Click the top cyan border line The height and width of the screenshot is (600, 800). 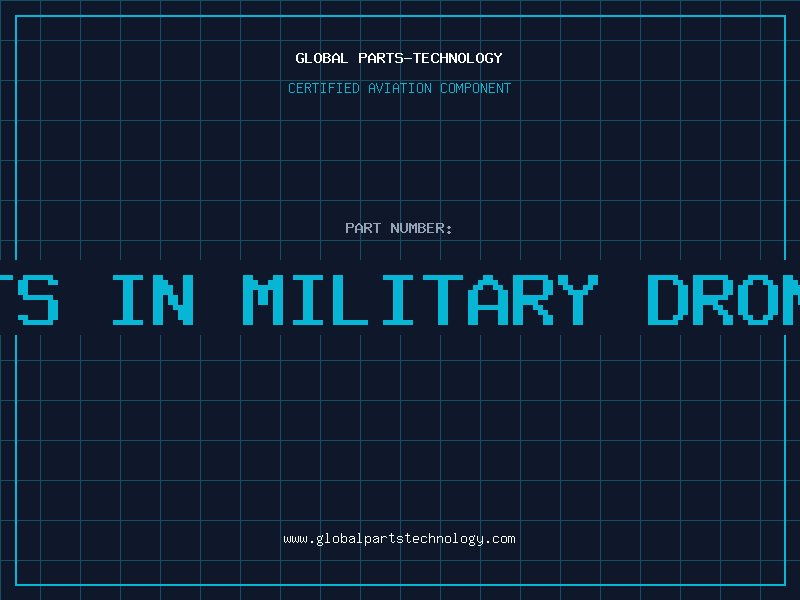point(400,16)
